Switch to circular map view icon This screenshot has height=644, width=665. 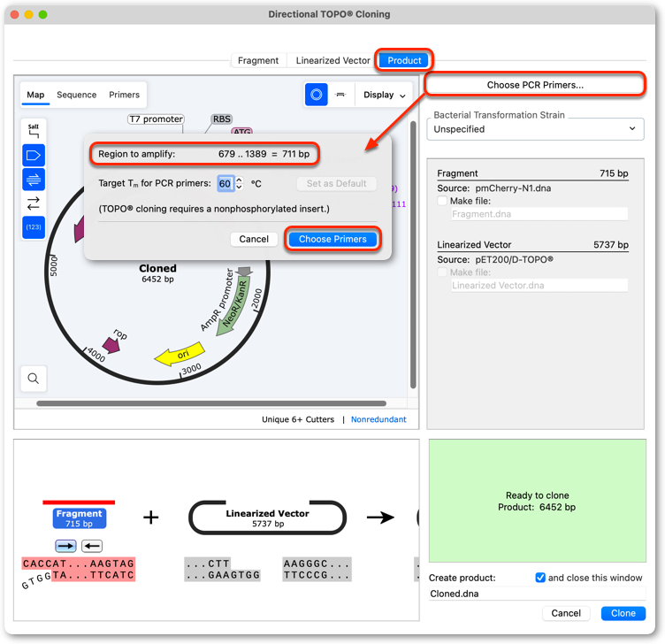click(316, 95)
